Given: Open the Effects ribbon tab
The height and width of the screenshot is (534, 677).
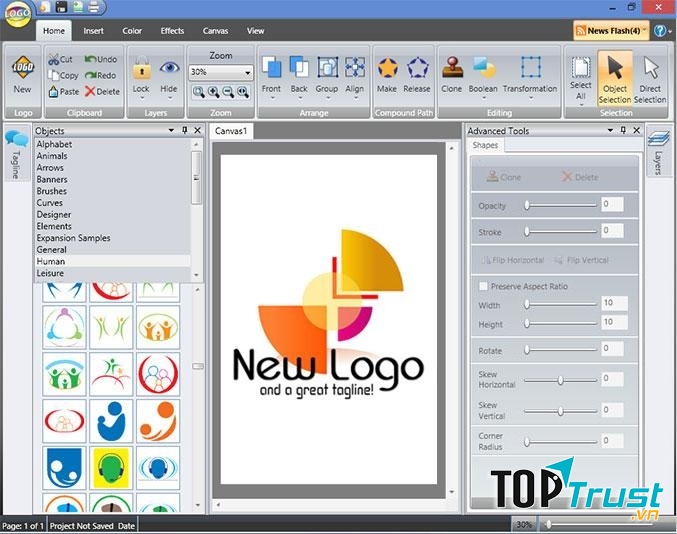Looking at the screenshot, I should click(172, 31).
